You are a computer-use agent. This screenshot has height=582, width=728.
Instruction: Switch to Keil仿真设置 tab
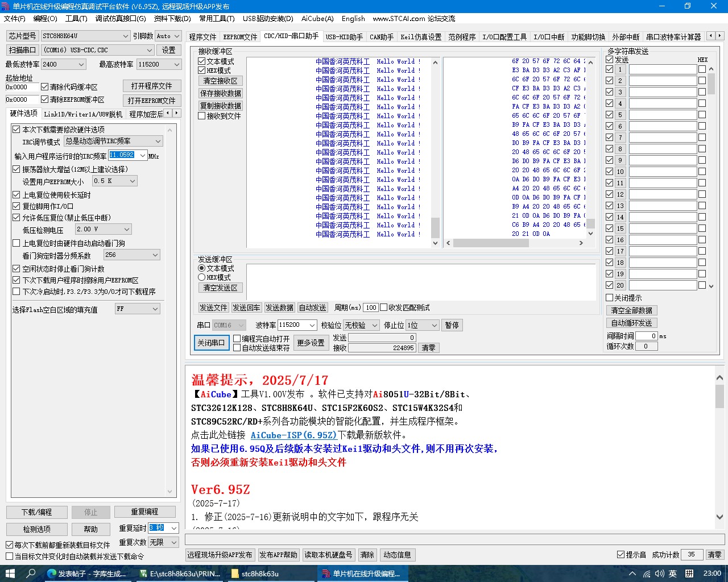[421, 37]
